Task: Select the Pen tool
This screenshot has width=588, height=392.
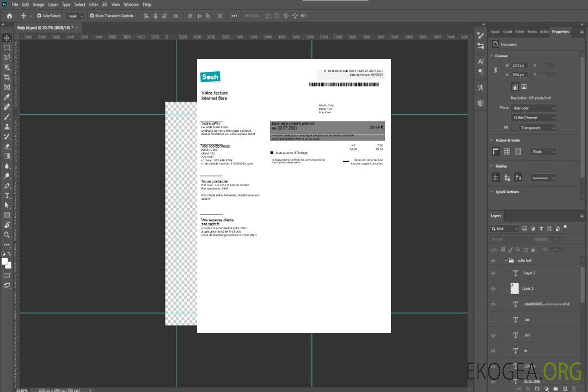Action: pos(7,186)
